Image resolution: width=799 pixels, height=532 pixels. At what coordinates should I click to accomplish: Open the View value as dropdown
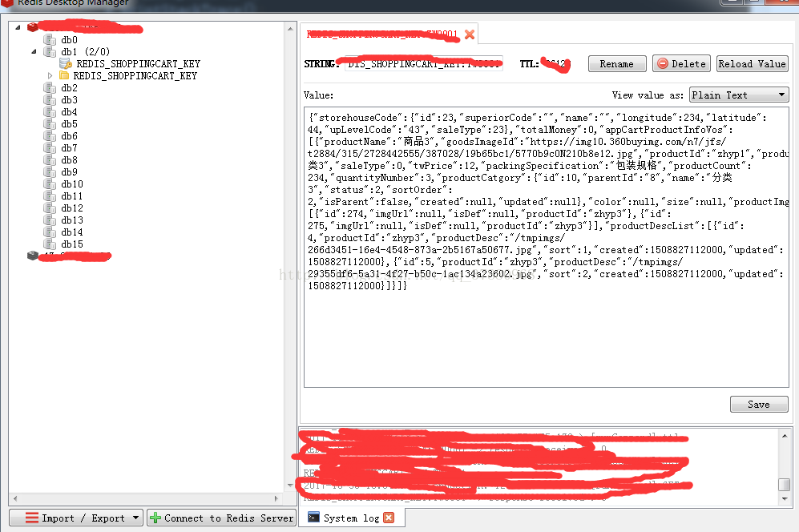click(x=739, y=95)
